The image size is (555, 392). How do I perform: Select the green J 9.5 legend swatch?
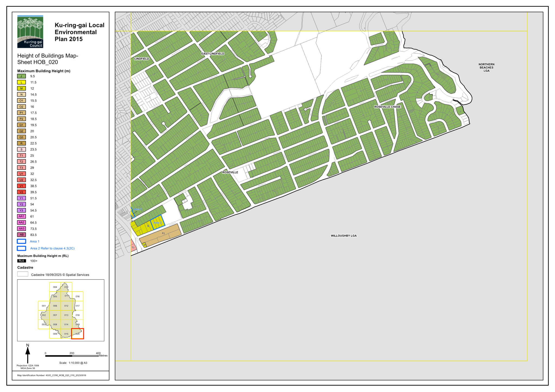point(21,76)
